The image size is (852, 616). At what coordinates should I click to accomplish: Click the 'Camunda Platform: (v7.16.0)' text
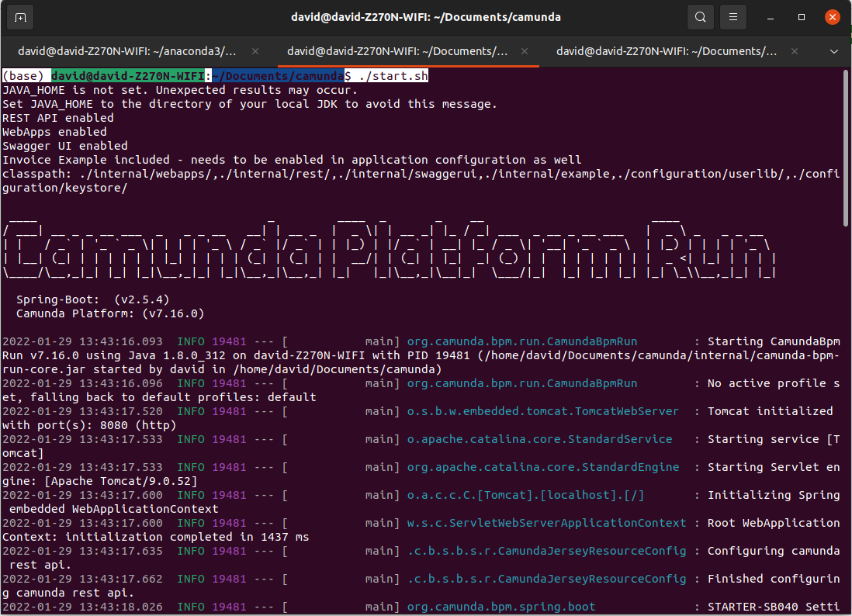tap(110, 314)
